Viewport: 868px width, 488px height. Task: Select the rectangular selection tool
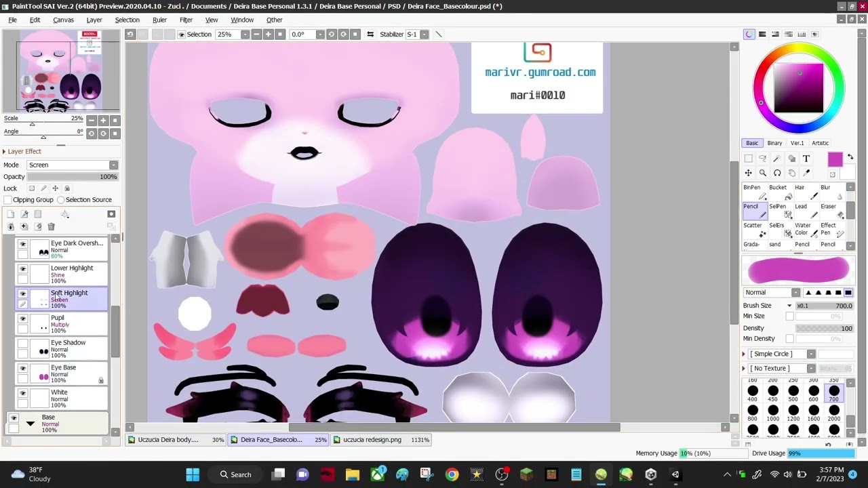point(748,159)
